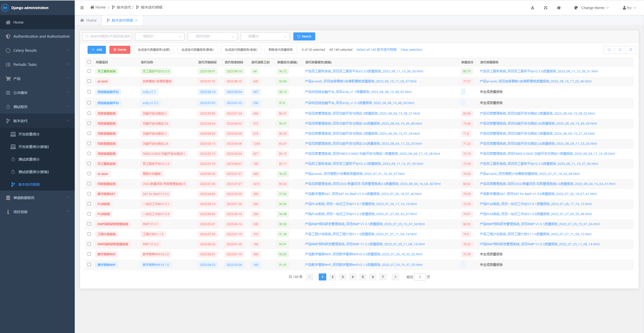Image resolution: width=644 pixels, height=333 pixels.
Task: Click the 版本迭代 branch icon in sidebar
Action: (x=8, y=121)
